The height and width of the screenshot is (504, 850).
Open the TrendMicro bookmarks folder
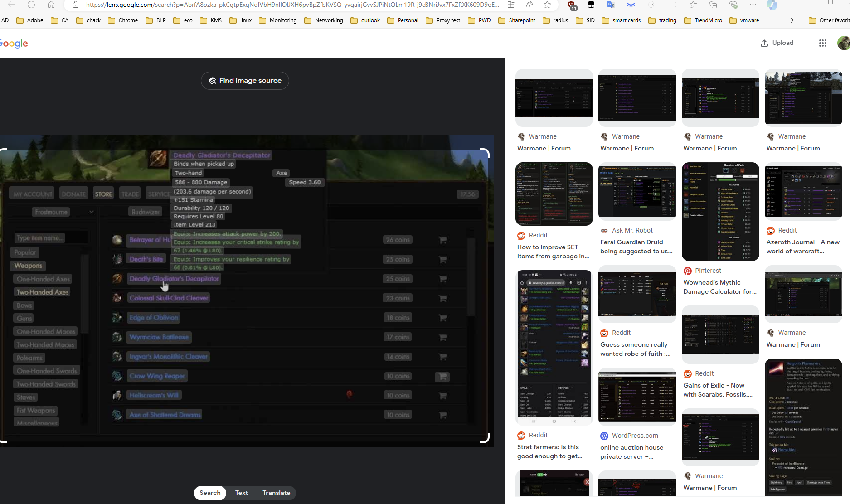703,20
